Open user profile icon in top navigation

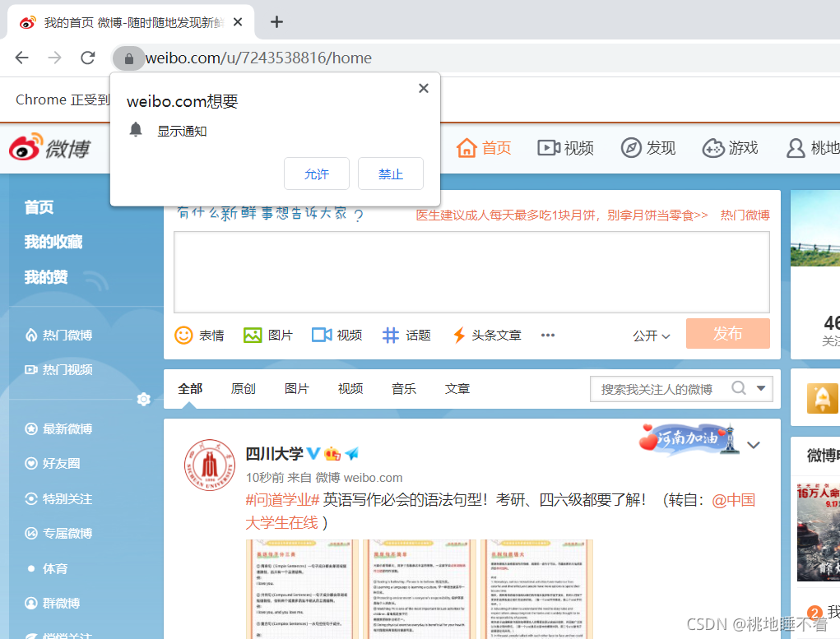796,148
